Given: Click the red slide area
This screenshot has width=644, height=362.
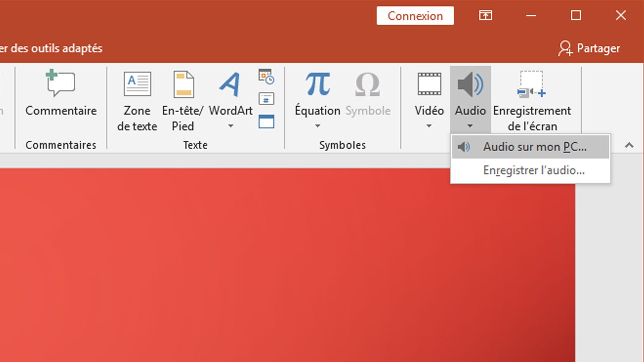Looking at the screenshot, I should tap(242, 261).
